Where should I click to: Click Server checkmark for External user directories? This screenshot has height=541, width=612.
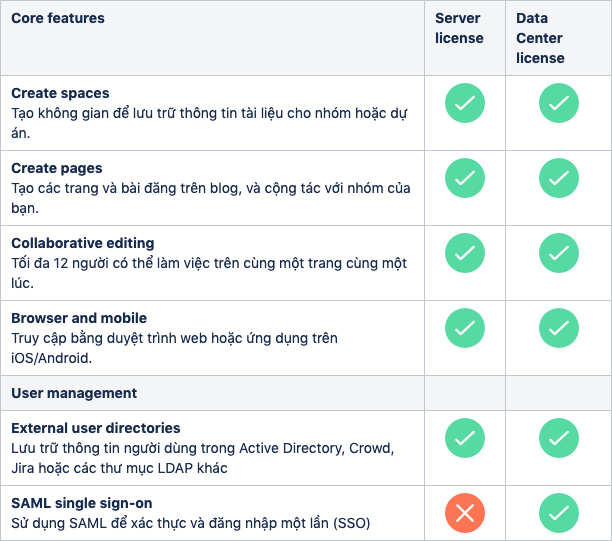point(464,438)
